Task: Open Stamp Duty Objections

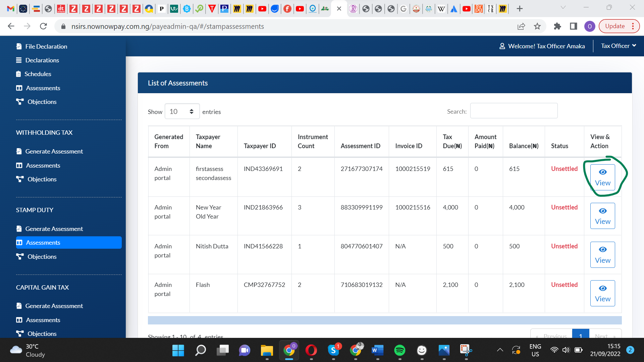Action: pos(36,256)
